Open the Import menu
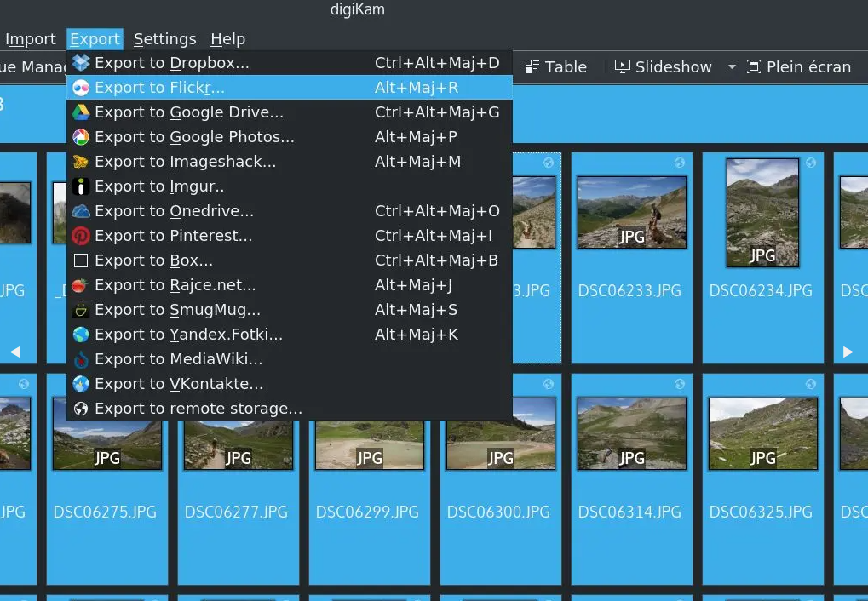Image resolution: width=868 pixels, height=601 pixels. (x=31, y=39)
